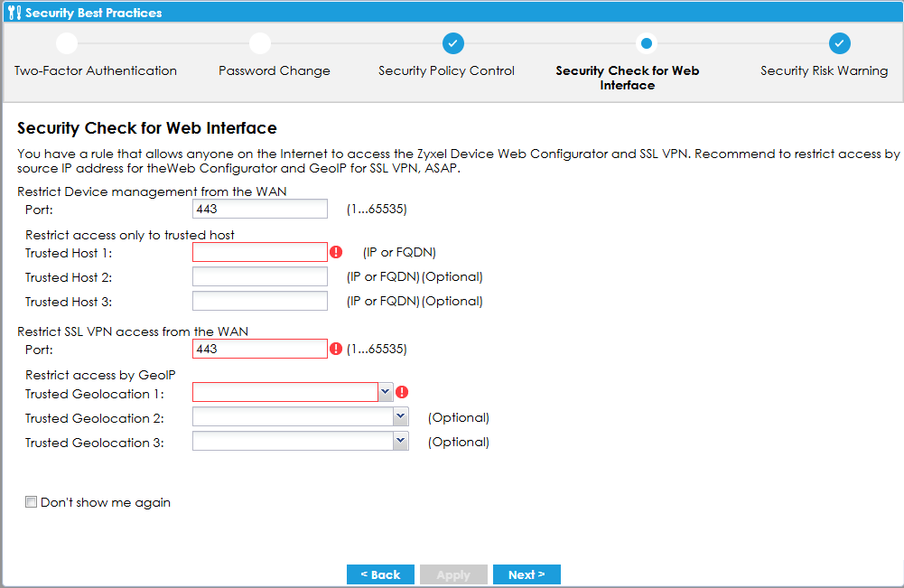Screen dimensions: 904x588
Task: Go to the Security Policy Control step label
Action: coord(446,71)
